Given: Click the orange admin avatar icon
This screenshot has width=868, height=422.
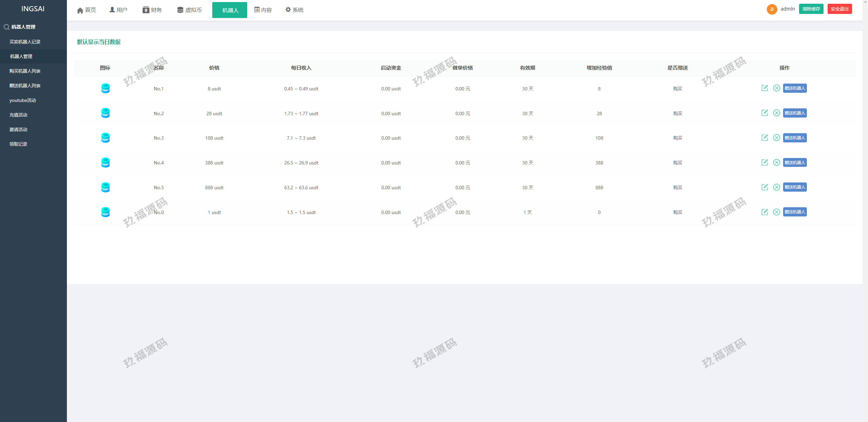Looking at the screenshot, I should [x=772, y=9].
